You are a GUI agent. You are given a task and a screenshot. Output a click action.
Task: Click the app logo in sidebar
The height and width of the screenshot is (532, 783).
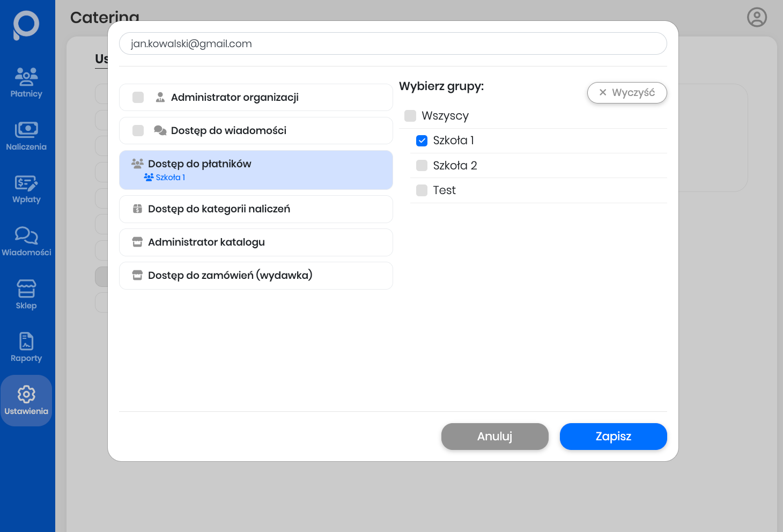[x=26, y=25]
